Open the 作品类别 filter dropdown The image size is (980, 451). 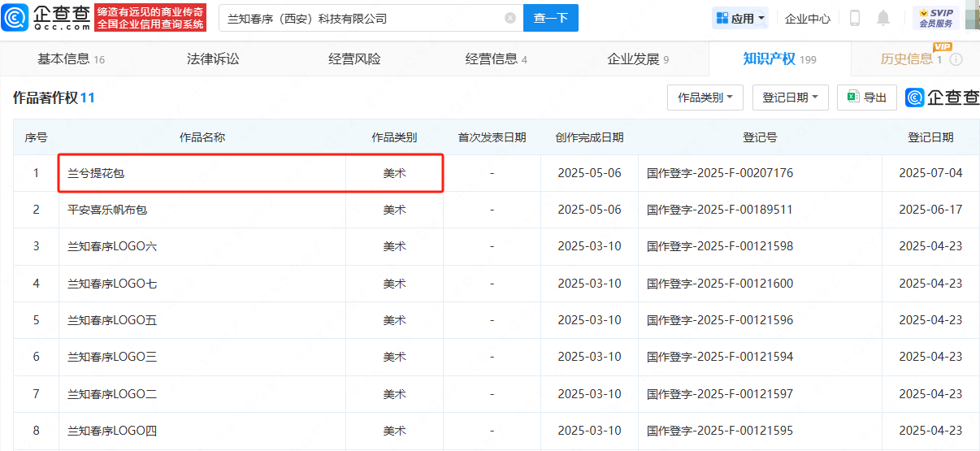pyautogui.click(x=705, y=98)
